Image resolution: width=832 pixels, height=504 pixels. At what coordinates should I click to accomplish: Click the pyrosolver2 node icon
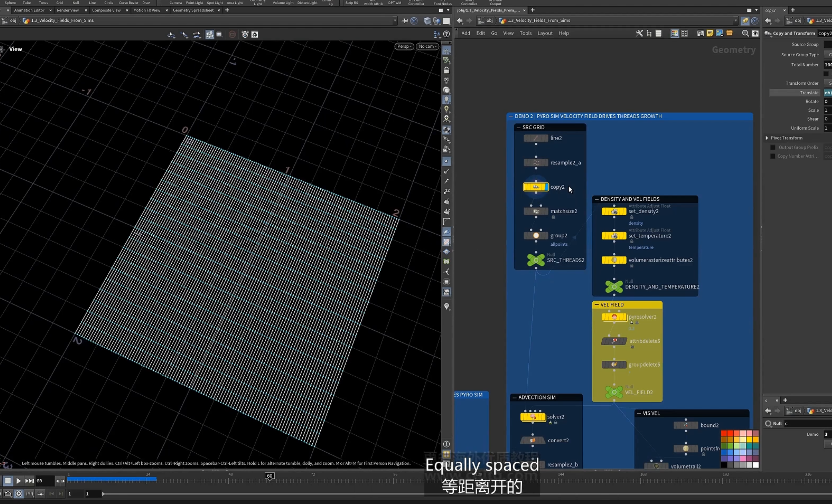(614, 317)
